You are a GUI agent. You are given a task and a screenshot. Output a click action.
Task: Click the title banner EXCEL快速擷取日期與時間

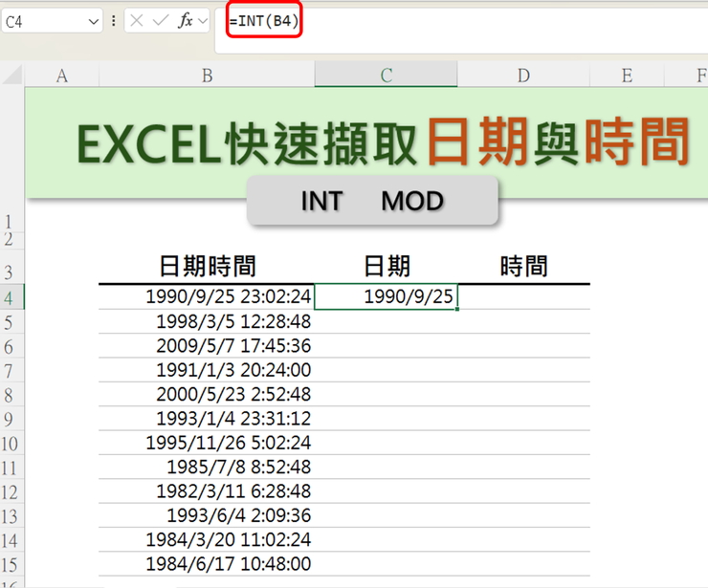[366, 142]
